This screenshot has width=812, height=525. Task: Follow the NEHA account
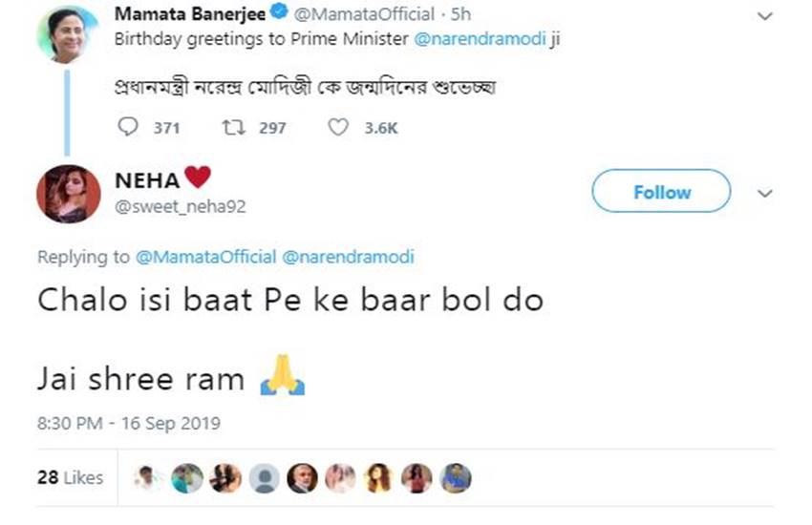tap(661, 192)
